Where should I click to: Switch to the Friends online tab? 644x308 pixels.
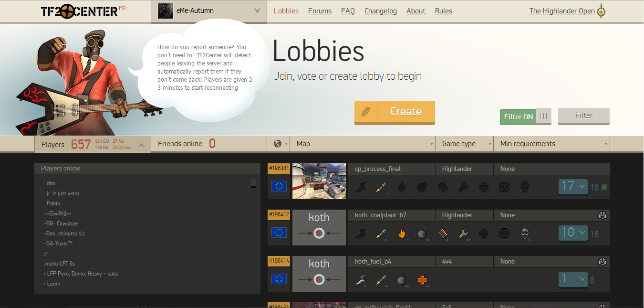tap(209, 144)
